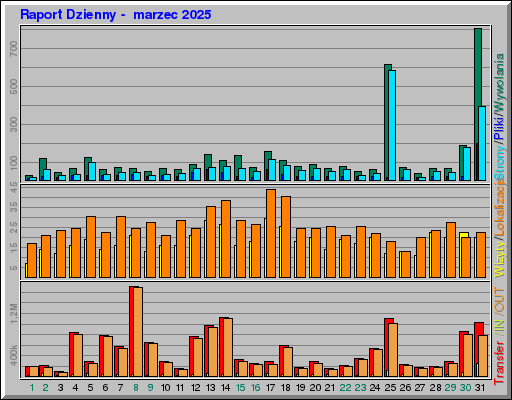
Task: Select day label 18 on the x-axis
Action: click(x=286, y=388)
